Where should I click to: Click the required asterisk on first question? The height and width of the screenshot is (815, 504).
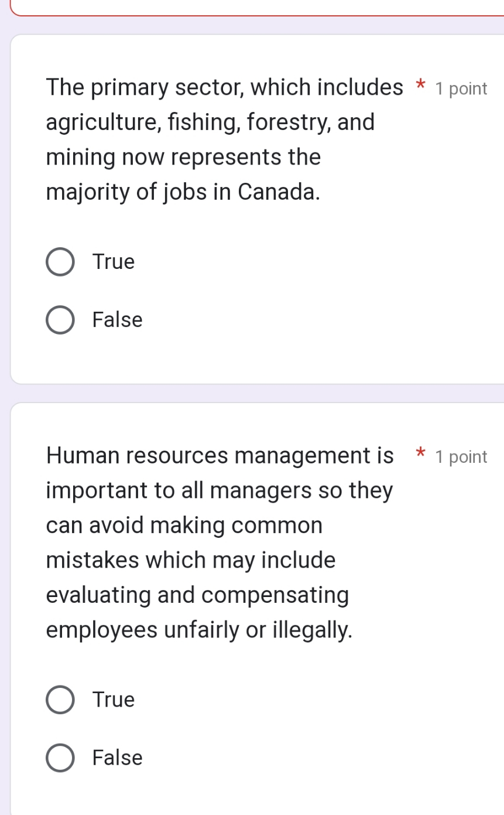point(420,86)
